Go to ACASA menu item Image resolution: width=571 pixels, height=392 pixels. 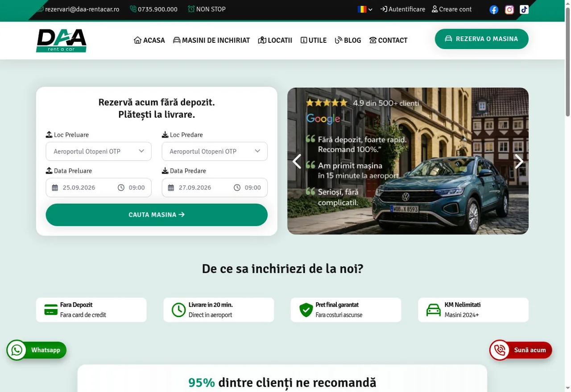[149, 40]
